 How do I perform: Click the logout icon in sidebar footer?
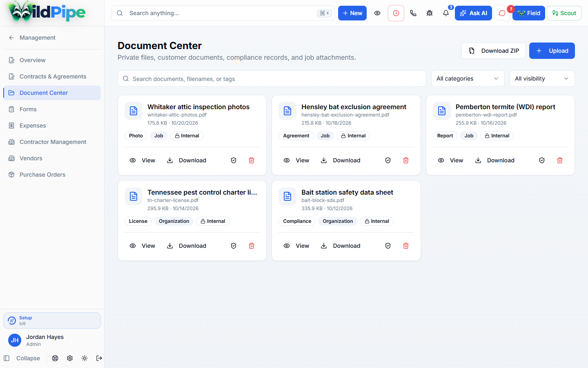click(99, 358)
